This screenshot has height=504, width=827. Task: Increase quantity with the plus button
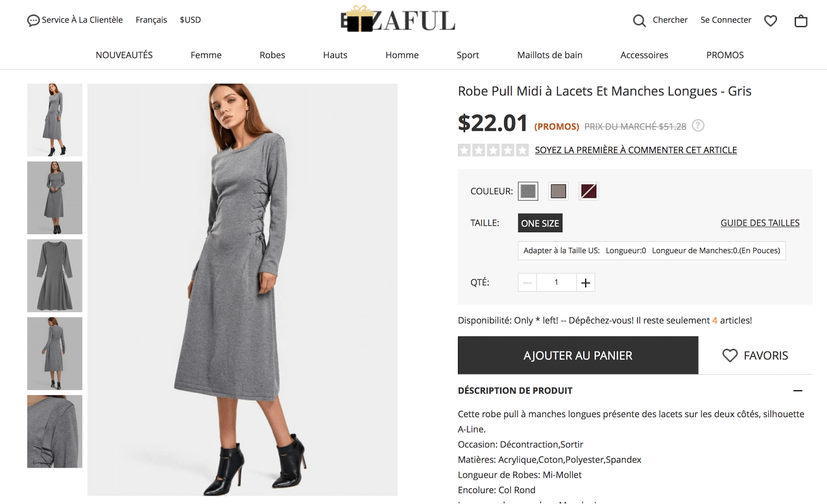586,283
